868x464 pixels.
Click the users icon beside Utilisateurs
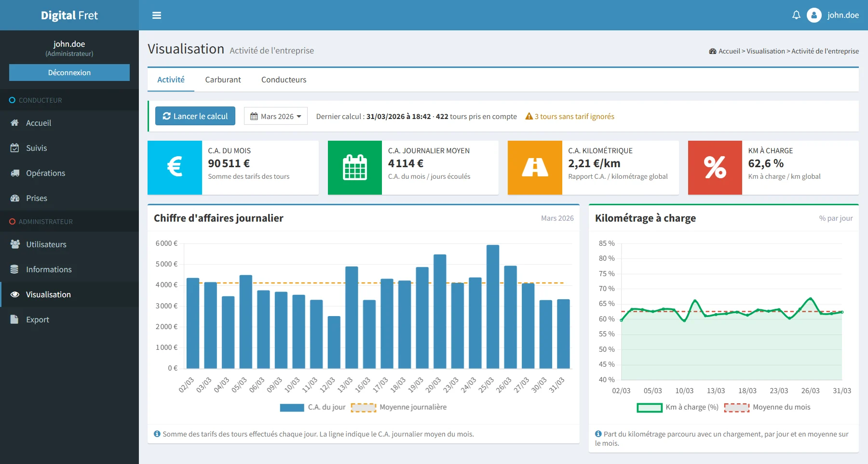coord(15,244)
